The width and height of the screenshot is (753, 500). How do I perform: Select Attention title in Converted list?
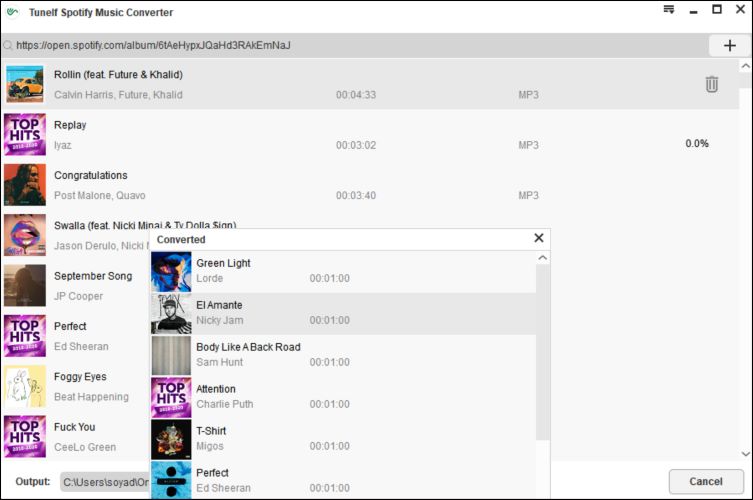point(216,389)
